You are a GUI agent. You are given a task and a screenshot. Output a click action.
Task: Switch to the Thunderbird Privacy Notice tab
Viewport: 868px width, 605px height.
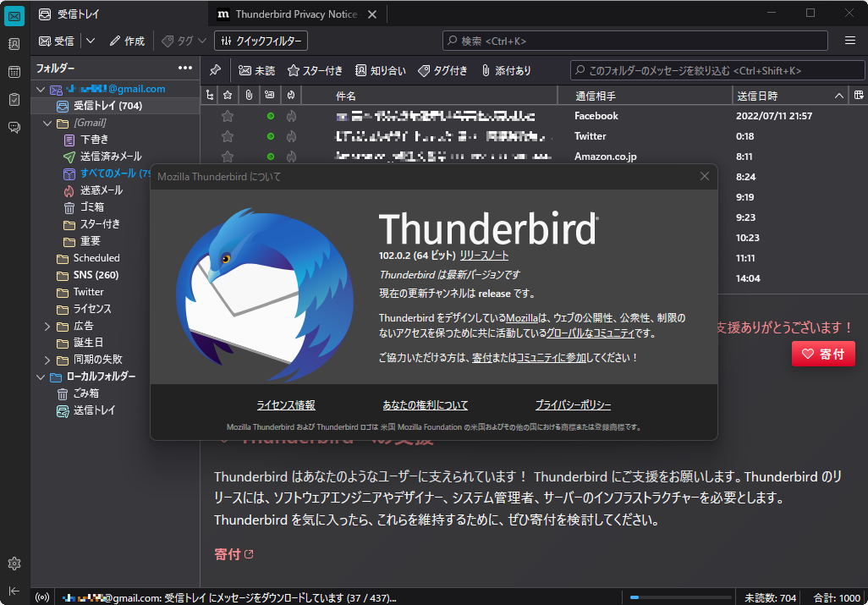[x=288, y=14]
